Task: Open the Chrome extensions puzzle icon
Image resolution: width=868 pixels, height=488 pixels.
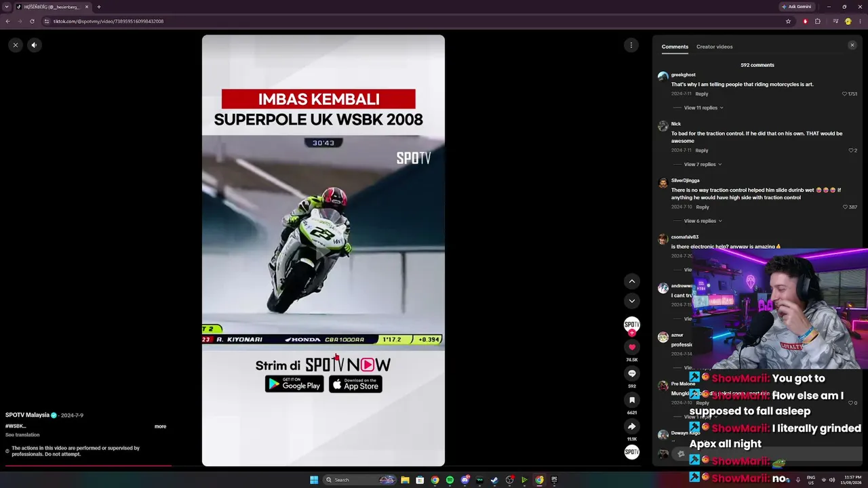Action: (x=818, y=21)
